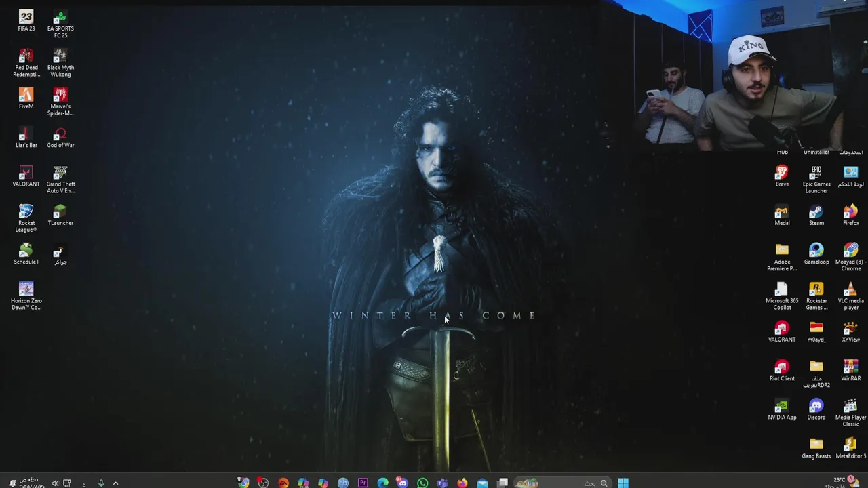Launch the MetaEditor 5 shortcut
This screenshot has height=488, width=868.
(850, 449)
